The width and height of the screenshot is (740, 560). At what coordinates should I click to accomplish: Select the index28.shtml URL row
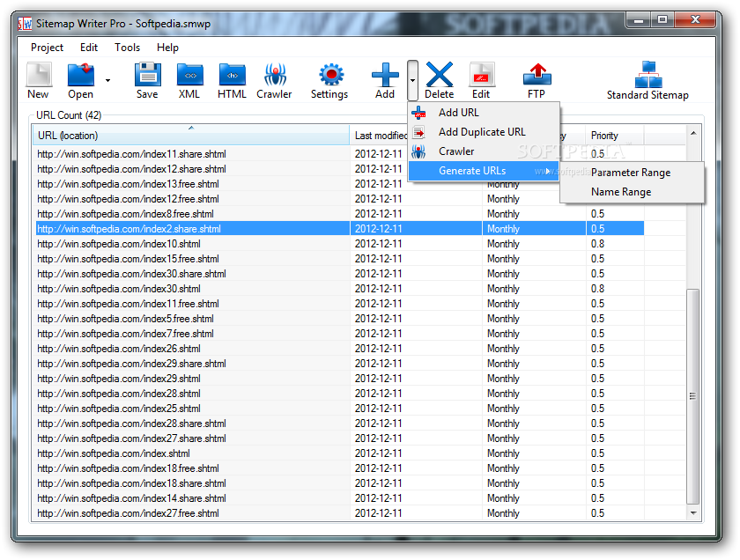(x=340, y=394)
